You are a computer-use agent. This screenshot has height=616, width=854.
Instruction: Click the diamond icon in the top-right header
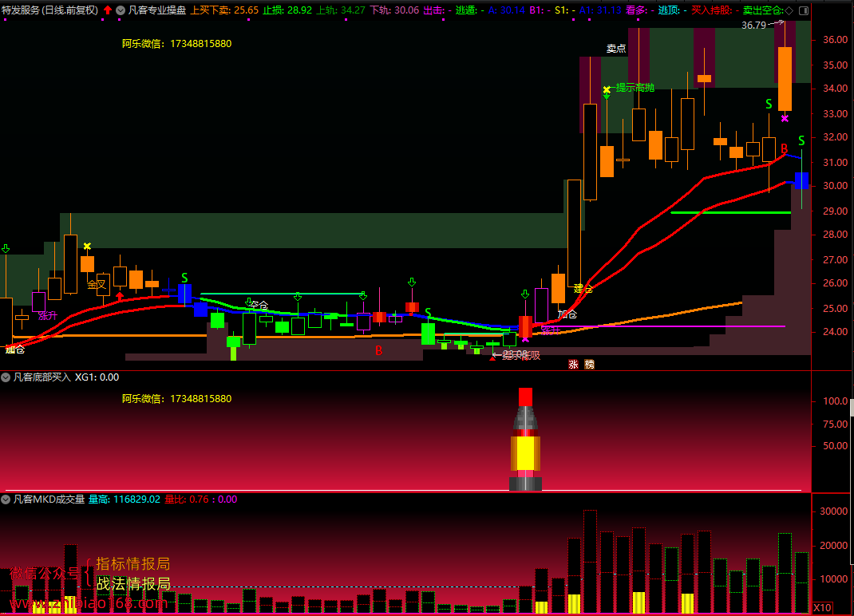click(x=789, y=10)
